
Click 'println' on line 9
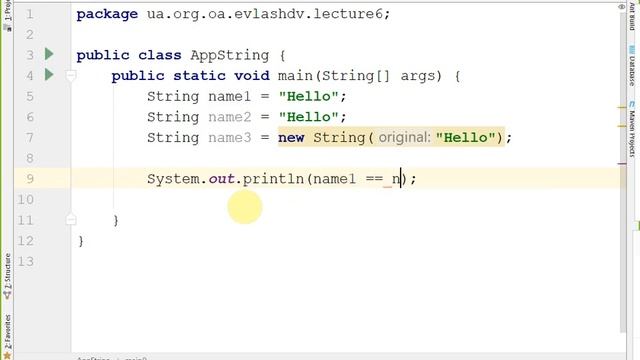273,179
